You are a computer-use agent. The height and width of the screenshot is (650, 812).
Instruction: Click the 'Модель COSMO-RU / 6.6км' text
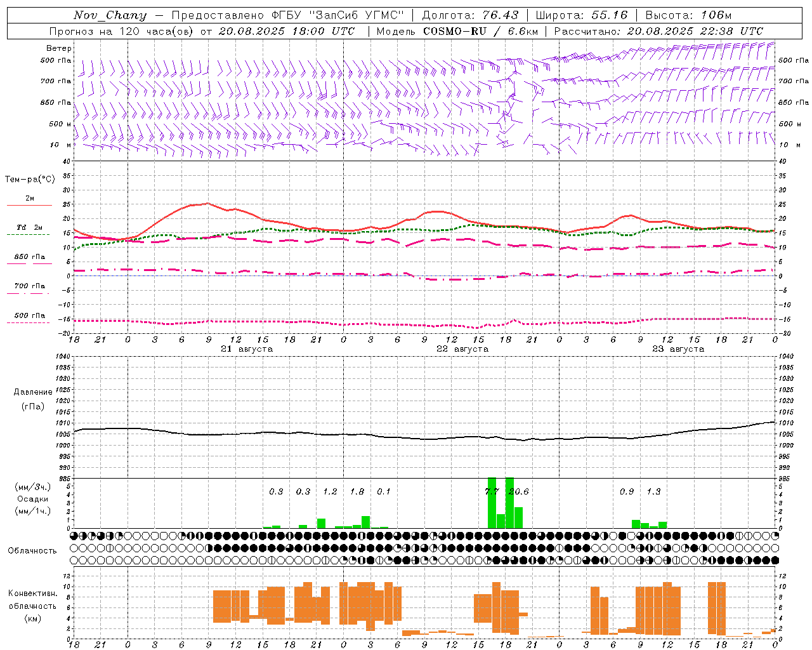pyautogui.click(x=457, y=31)
